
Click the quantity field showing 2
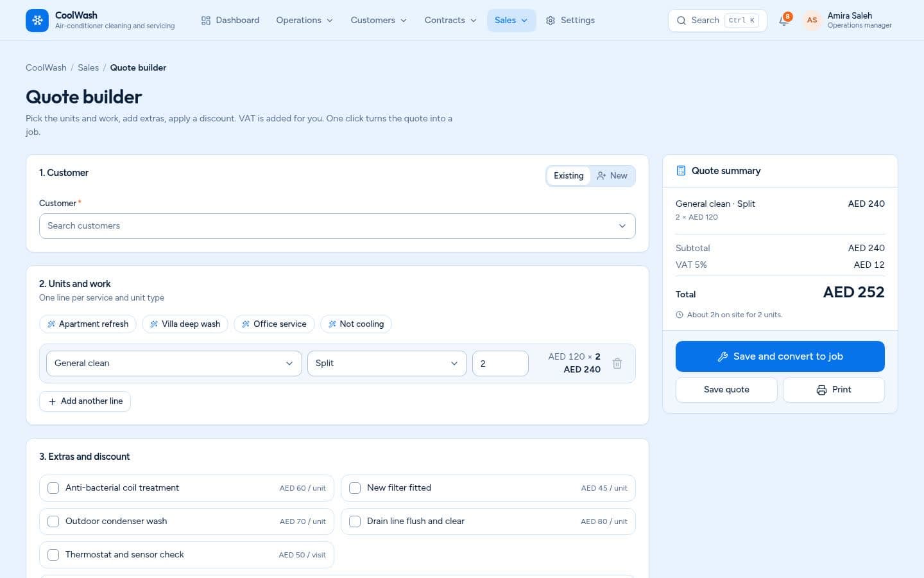tap(501, 363)
